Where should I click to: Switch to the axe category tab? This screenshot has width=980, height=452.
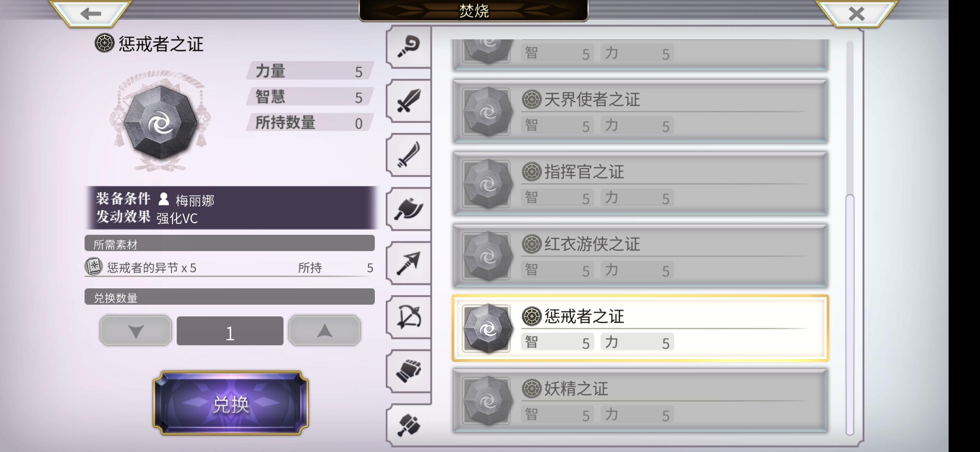click(408, 209)
